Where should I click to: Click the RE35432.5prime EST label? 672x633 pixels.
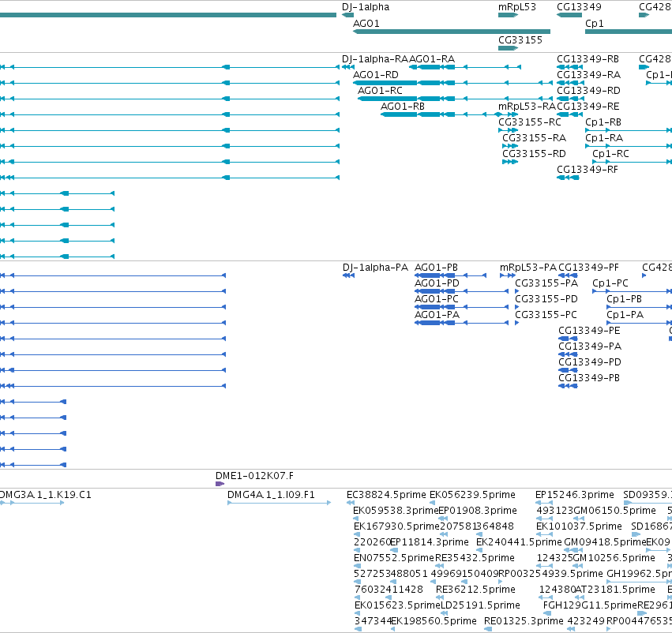[475, 558]
